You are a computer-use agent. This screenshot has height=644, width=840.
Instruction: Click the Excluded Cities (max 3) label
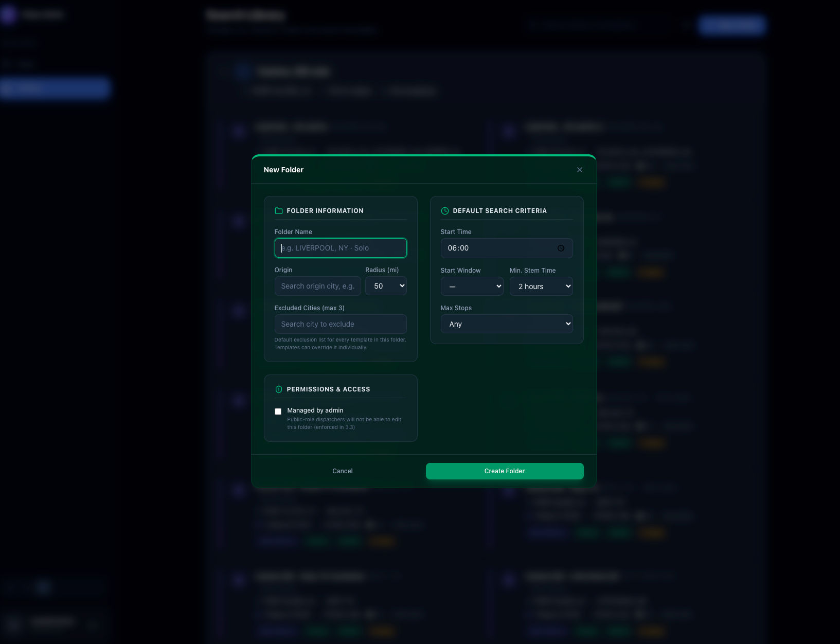[x=310, y=308]
